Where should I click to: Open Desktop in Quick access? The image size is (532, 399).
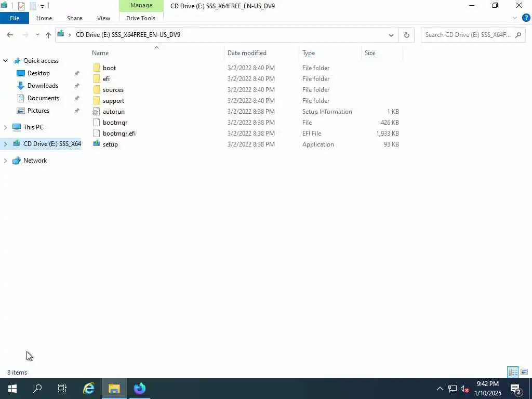(x=38, y=73)
